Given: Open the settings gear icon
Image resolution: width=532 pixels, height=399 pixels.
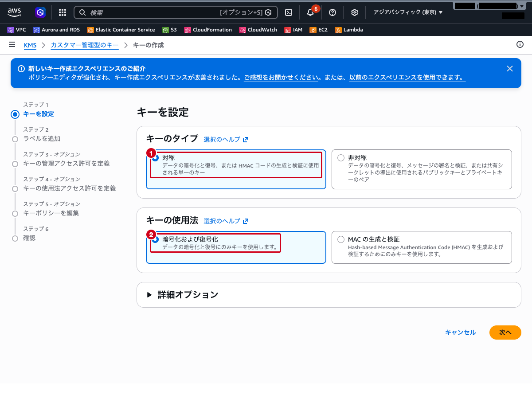Looking at the screenshot, I should tap(354, 12).
